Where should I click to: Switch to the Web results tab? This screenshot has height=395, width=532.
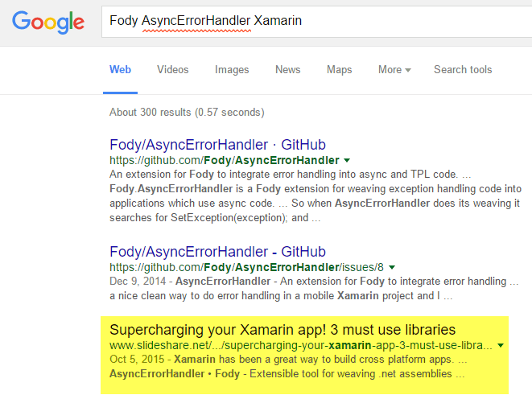[120, 70]
